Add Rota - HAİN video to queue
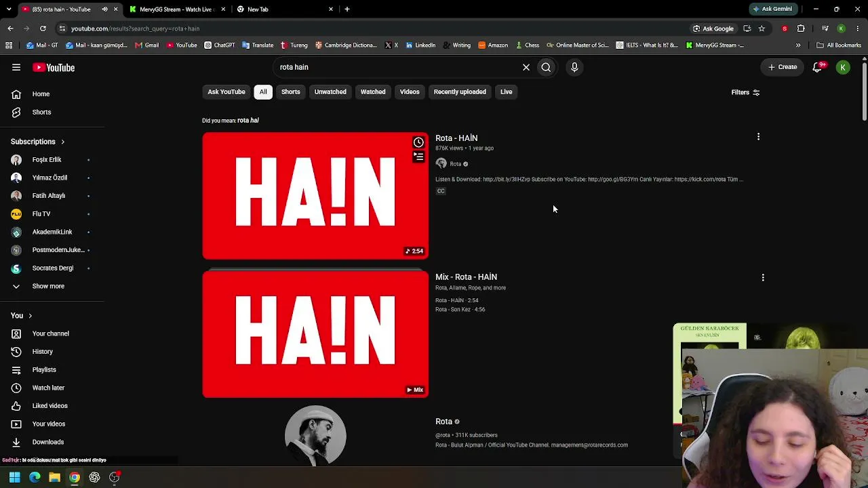This screenshot has height=488, width=868. click(x=418, y=157)
